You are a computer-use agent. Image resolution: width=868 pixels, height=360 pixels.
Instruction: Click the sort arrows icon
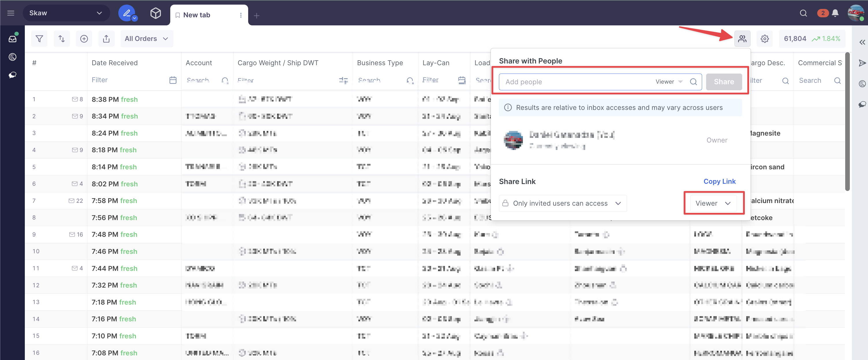62,39
